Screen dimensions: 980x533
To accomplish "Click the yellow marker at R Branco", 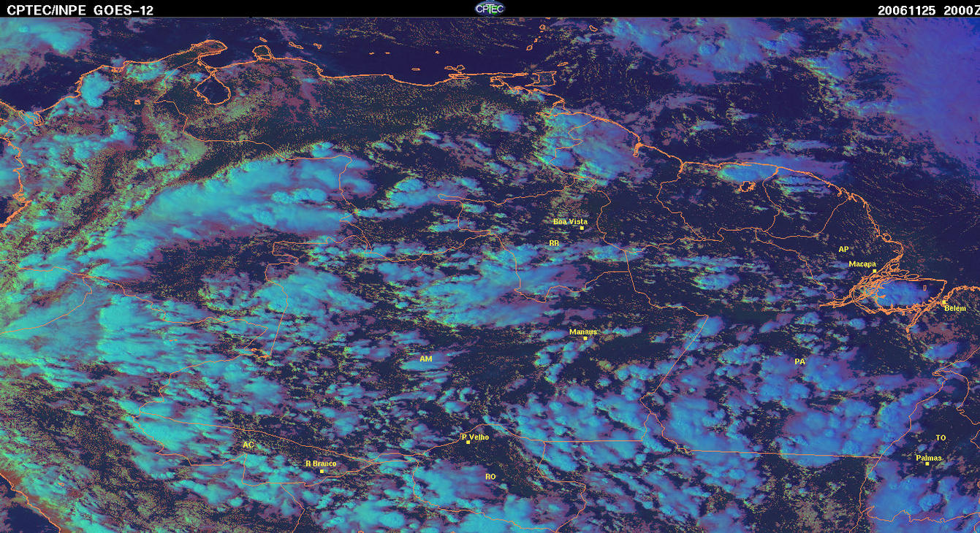I will 322,471.
